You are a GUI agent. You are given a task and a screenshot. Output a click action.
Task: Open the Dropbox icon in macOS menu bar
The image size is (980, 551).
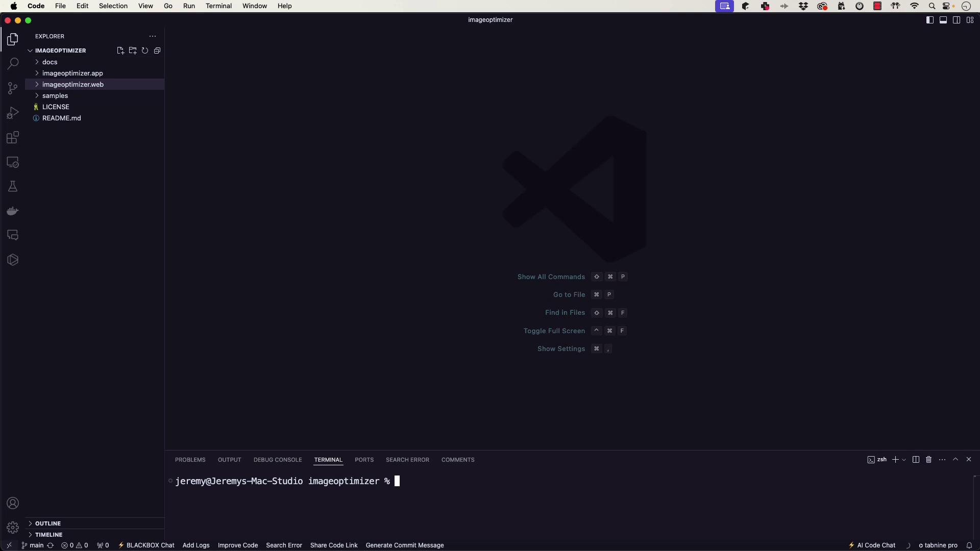click(803, 6)
